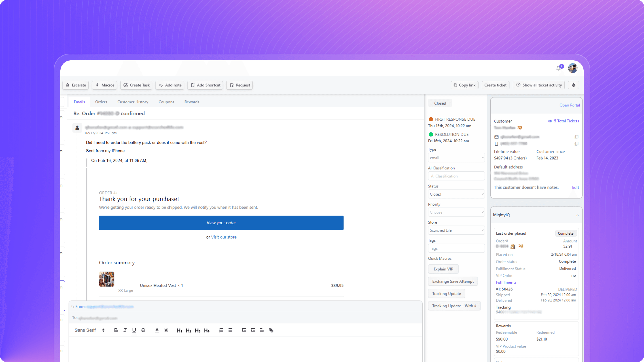Click the envelope icon beside the customer email
The height and width of the screenshot is (362, 644).
click(x=496, y=137)
